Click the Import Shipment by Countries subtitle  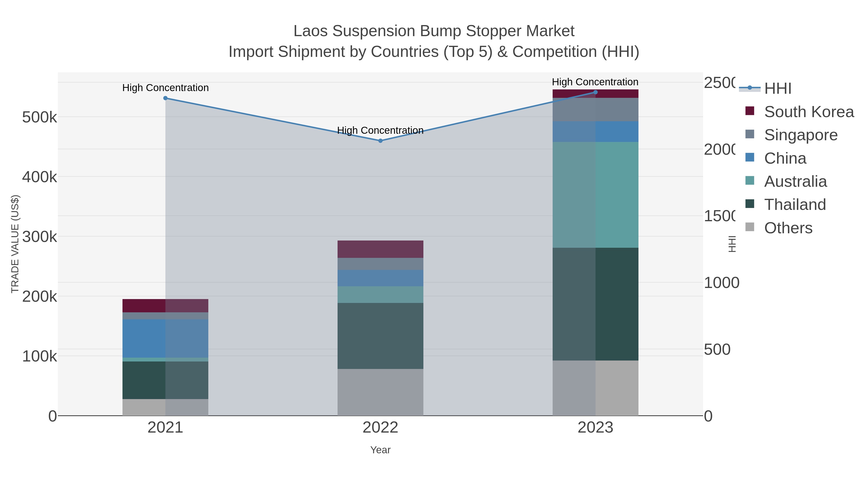434,52
